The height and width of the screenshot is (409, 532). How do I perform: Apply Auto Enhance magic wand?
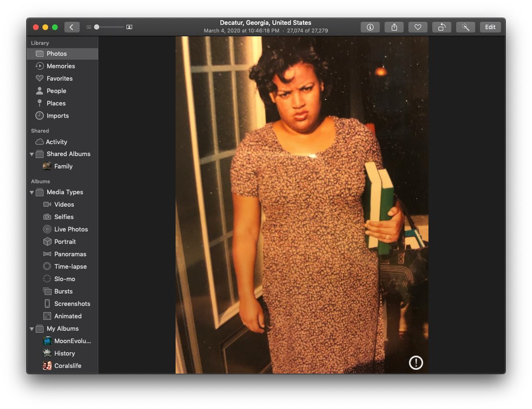point(465,27)
